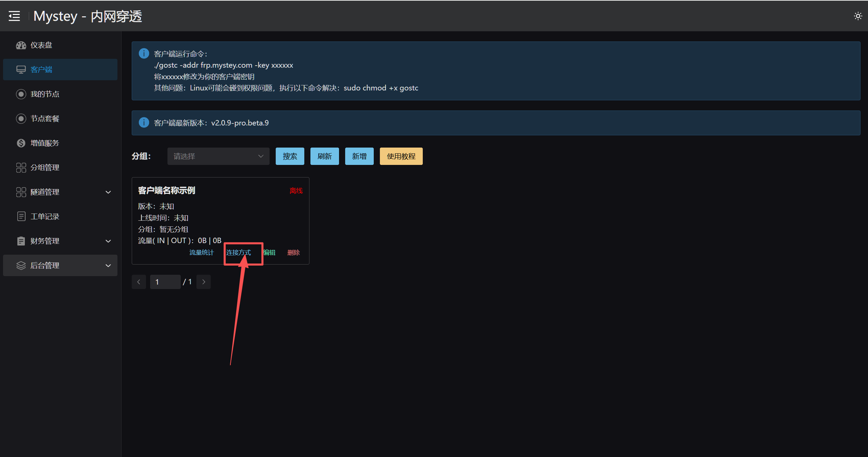Expand the 后台管理 menu section

(x=60, y=266)
